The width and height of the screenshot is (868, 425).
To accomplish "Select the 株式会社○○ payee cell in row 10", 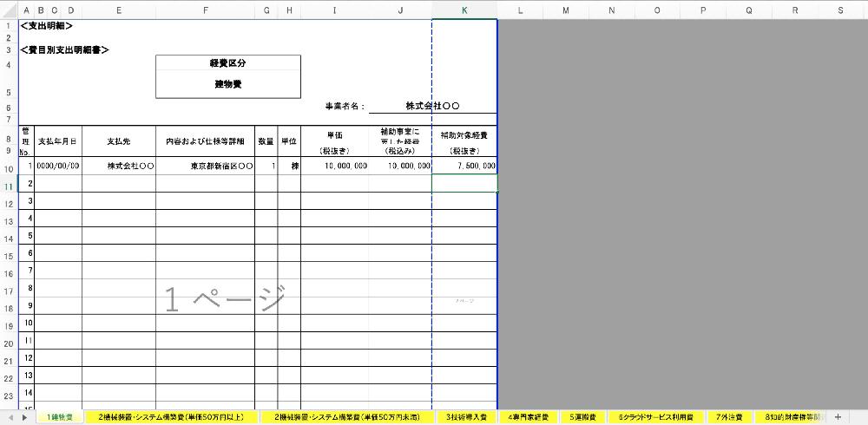I will tap(119, 166).
